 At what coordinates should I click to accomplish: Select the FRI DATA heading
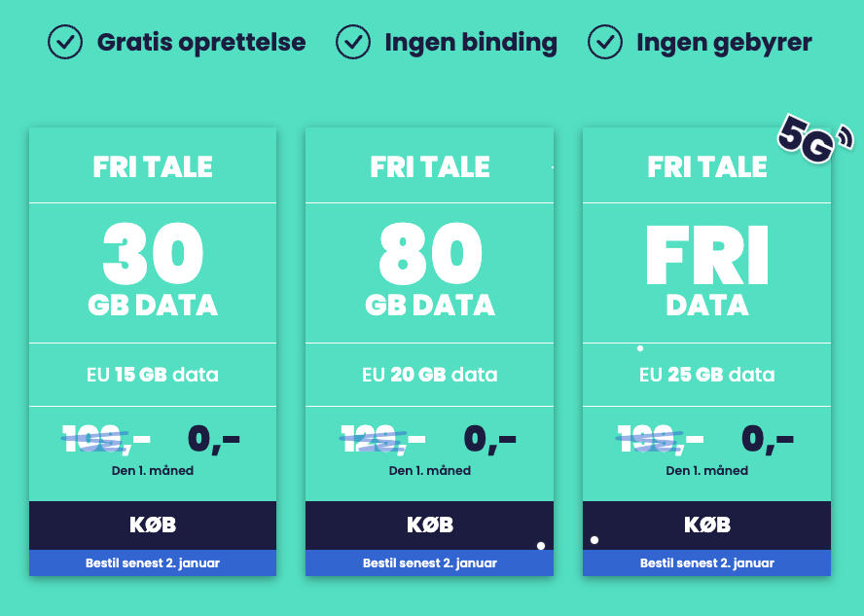[707, 271]
